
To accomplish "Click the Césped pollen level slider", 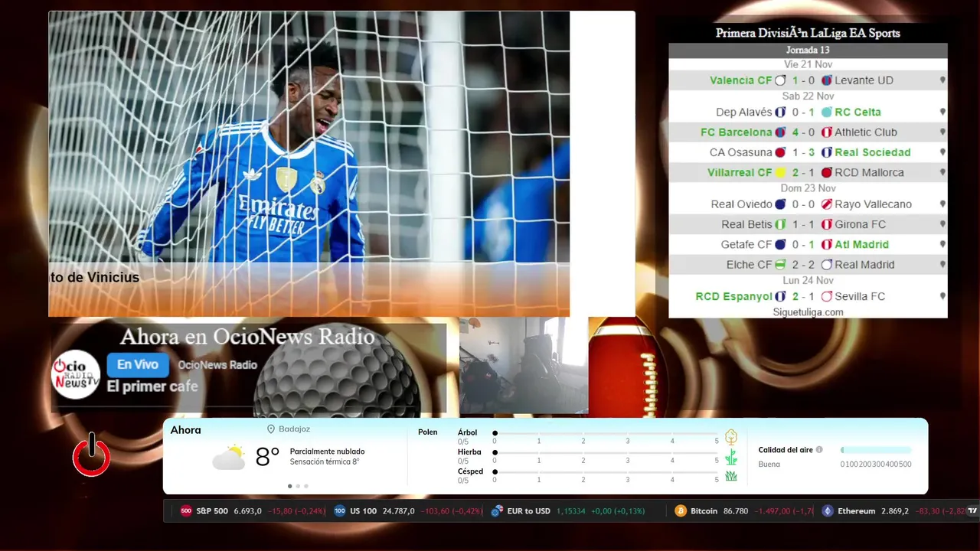I will pos(606,471).
